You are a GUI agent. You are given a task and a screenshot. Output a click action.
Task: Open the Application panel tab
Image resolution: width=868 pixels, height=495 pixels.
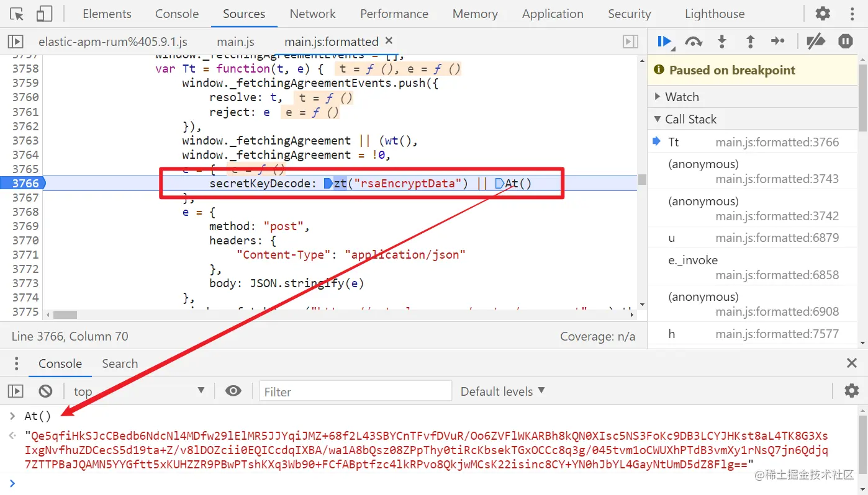point(553,14)
